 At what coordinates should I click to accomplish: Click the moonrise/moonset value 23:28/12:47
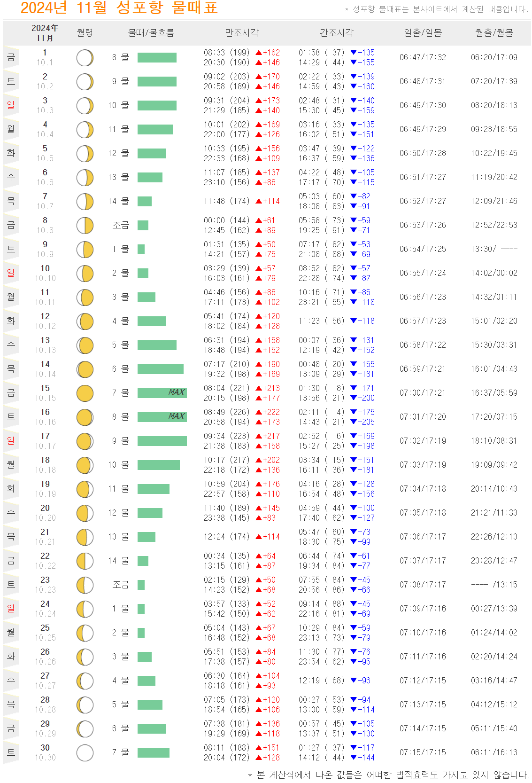pos(494,561)
